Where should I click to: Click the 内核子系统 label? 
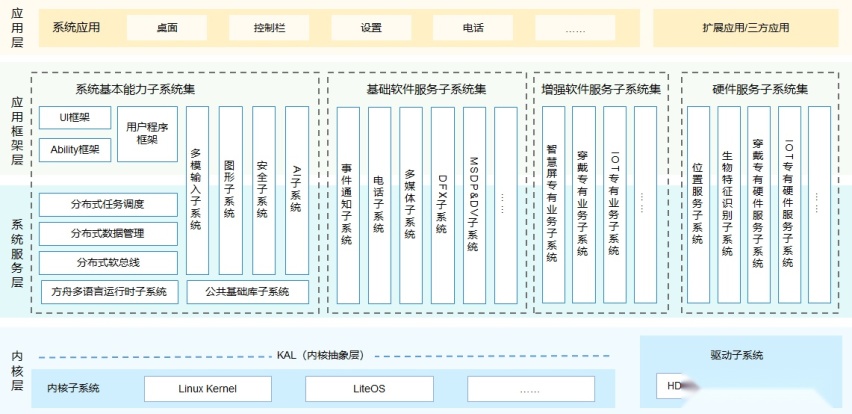[73, 388]
